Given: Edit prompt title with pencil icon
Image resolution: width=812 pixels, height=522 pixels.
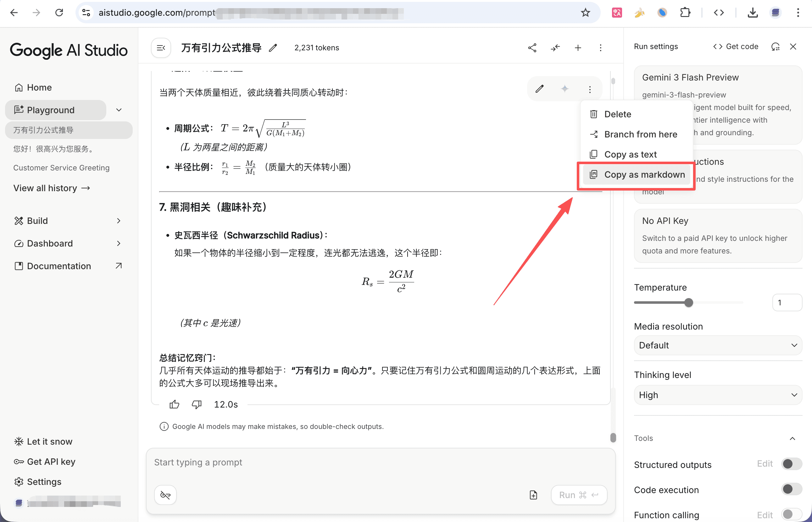Looking at the screenshot, I should tap(273, 48).
